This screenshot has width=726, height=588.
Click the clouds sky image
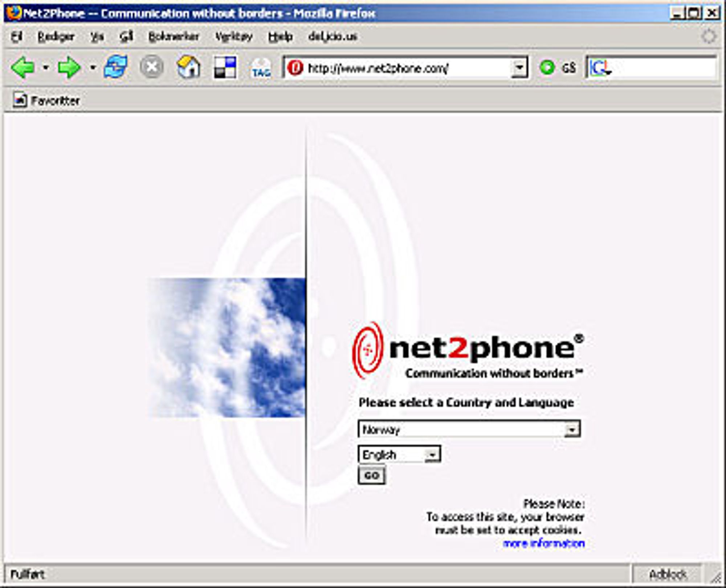coord(227,348)
